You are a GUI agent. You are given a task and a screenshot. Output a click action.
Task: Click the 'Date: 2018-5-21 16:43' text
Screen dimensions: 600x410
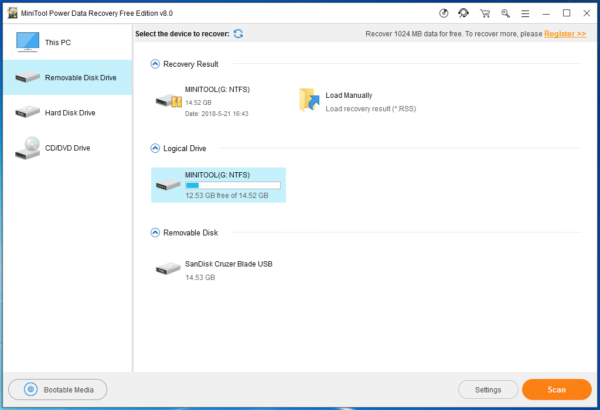click(x=217, y=114)
